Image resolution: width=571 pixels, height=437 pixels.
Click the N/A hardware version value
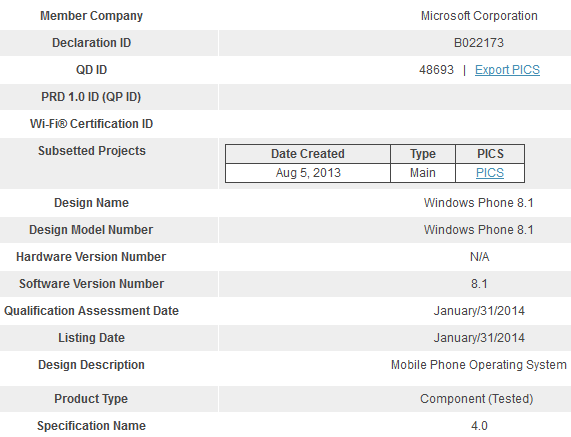point(480,257)
